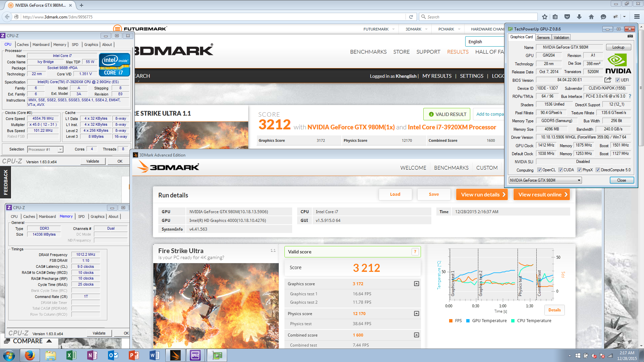Screen dimensions: 644x362
Task: Collapse the Graphics score section
Action: 416,284
